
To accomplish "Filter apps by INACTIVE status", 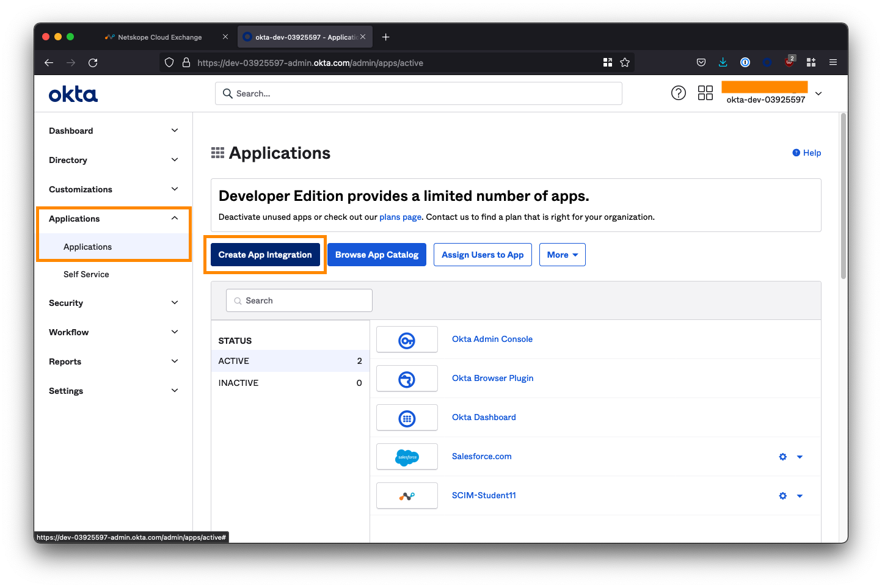I will (238, 383).
